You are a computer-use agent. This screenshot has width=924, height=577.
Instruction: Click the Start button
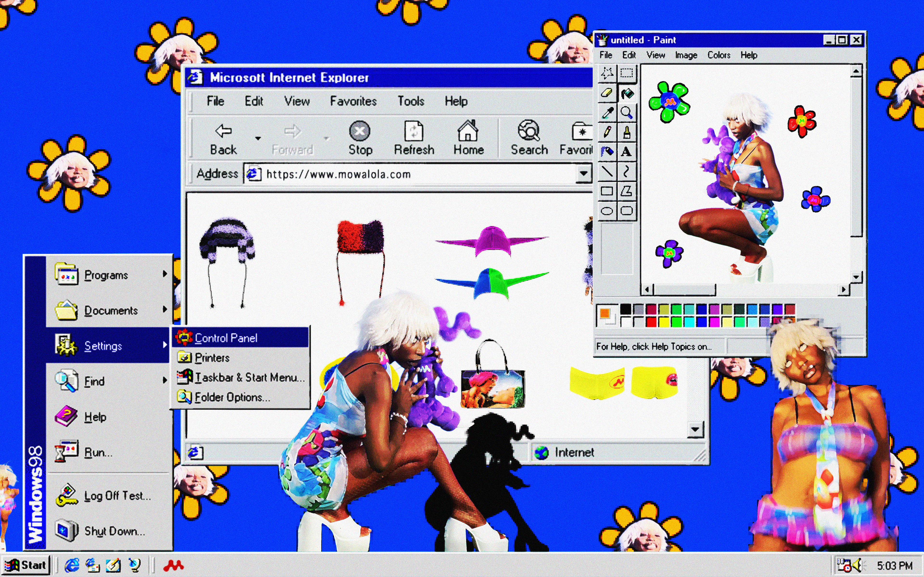[x=26, y=565]
